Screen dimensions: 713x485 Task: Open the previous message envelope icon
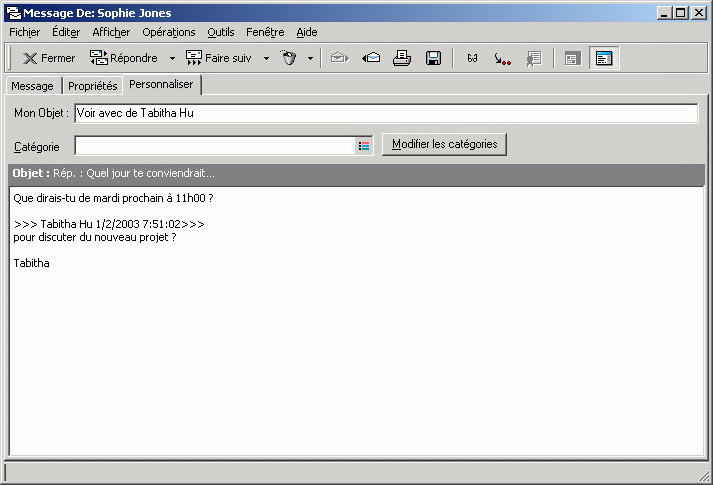[372, 58]
